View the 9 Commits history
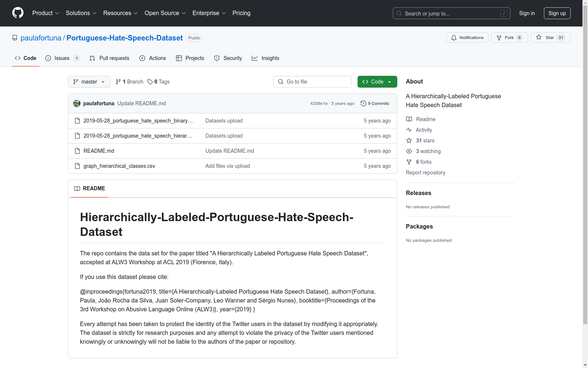The height and width of the screenshot is (368, 588). coord(375,103)
